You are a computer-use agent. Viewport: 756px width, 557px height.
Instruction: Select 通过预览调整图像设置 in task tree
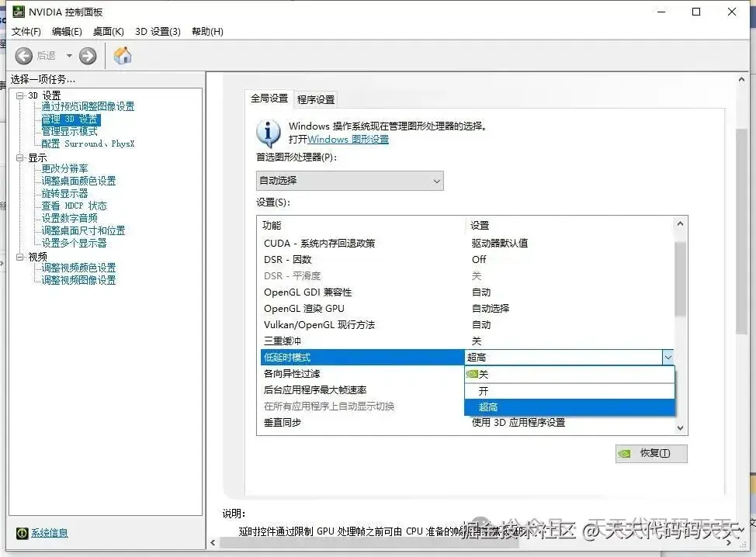[88, 106]
